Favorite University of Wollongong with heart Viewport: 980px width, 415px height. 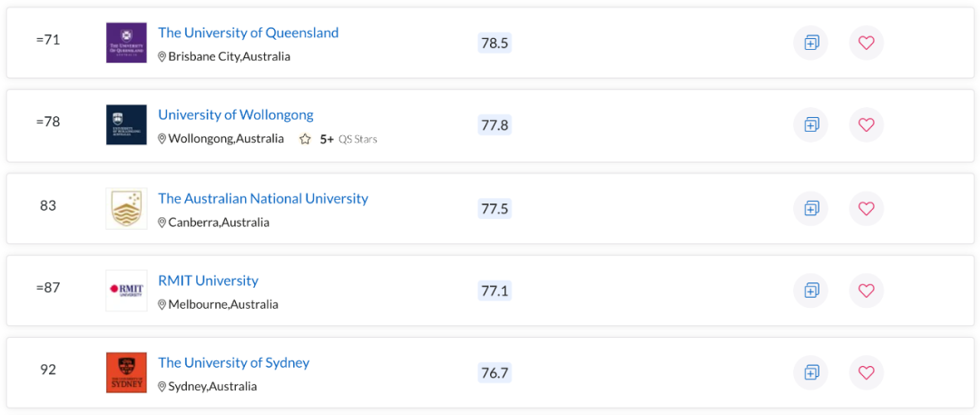click(x=866, y=124)
